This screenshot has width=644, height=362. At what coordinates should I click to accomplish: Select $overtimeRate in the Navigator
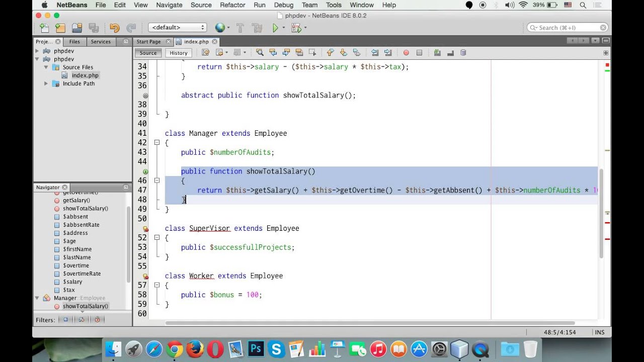[x=82, y=274]
